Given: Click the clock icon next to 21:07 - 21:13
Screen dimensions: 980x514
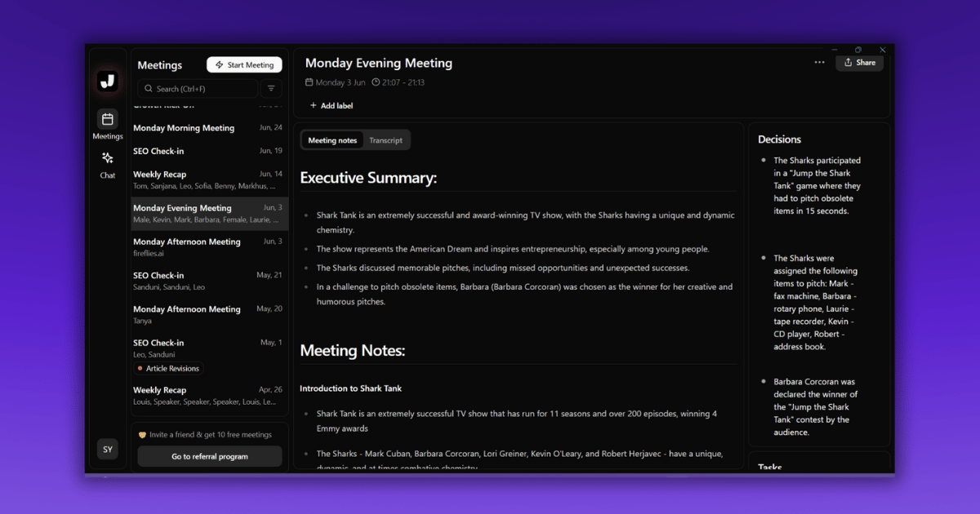Looking at the screenshot, I should tap(376, 82).
